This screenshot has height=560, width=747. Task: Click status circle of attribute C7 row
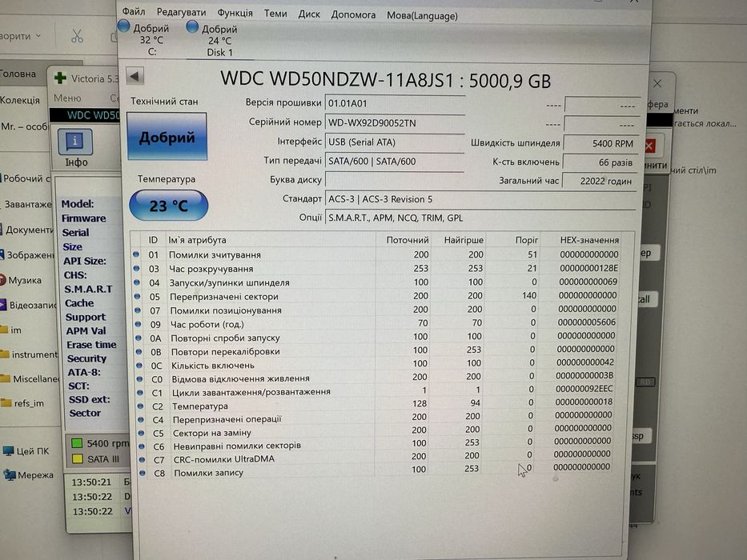143,459
